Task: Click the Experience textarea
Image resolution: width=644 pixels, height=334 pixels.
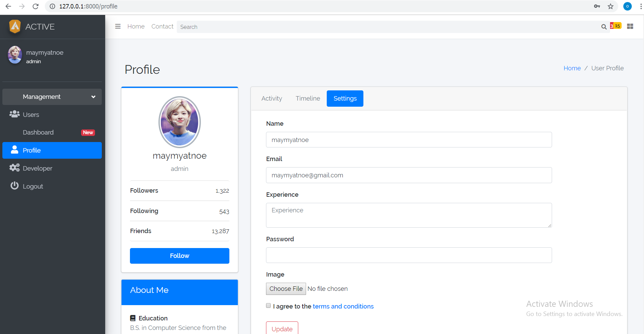Action: (409, 215)
